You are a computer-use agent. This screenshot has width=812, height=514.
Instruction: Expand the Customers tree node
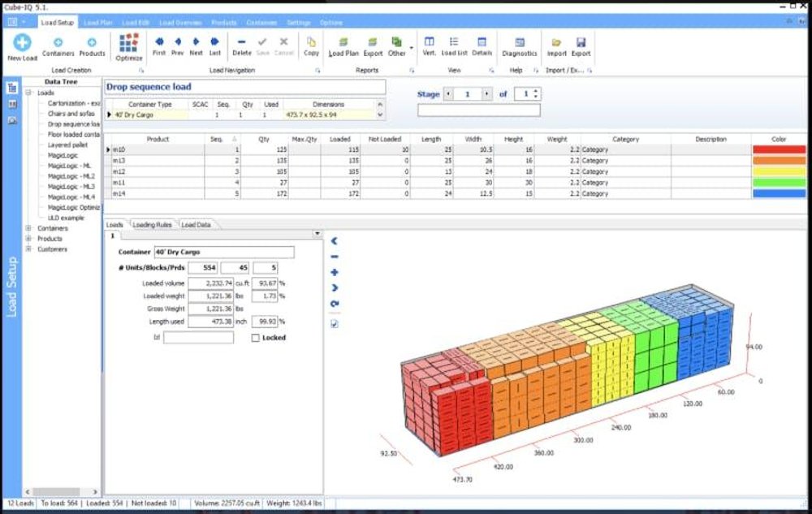(29, 249)
